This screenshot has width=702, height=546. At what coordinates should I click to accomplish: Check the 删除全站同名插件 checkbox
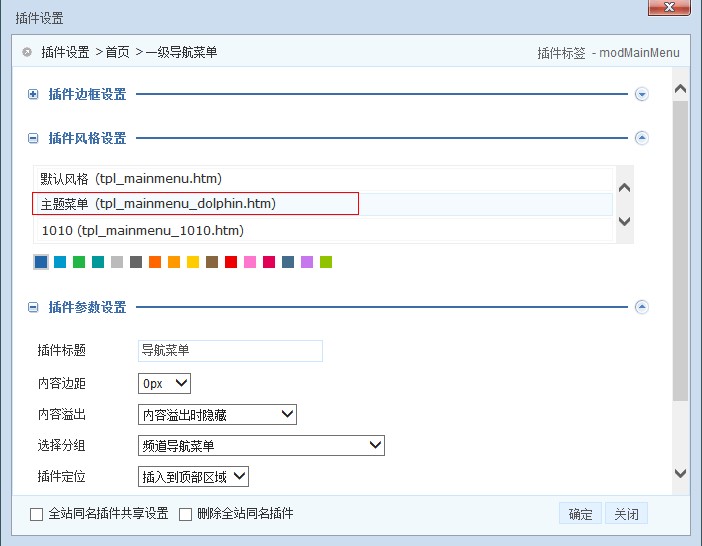coord(185,515)
